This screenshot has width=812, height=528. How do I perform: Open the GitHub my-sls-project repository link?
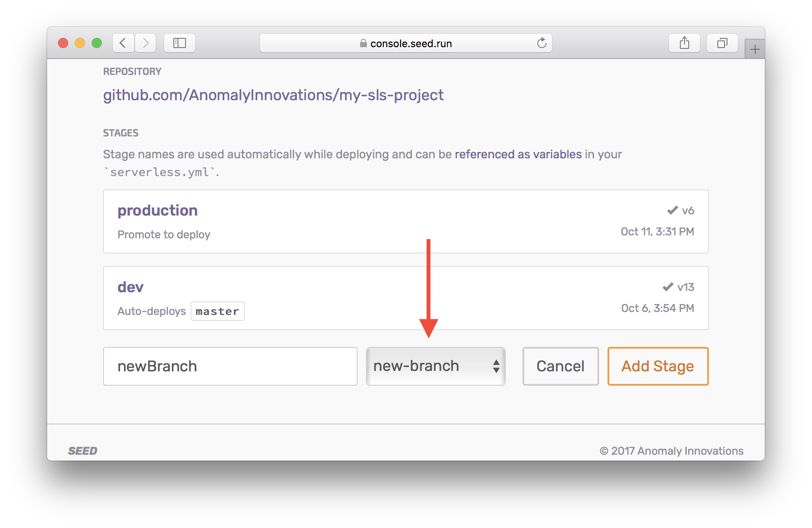pos(273,95)
